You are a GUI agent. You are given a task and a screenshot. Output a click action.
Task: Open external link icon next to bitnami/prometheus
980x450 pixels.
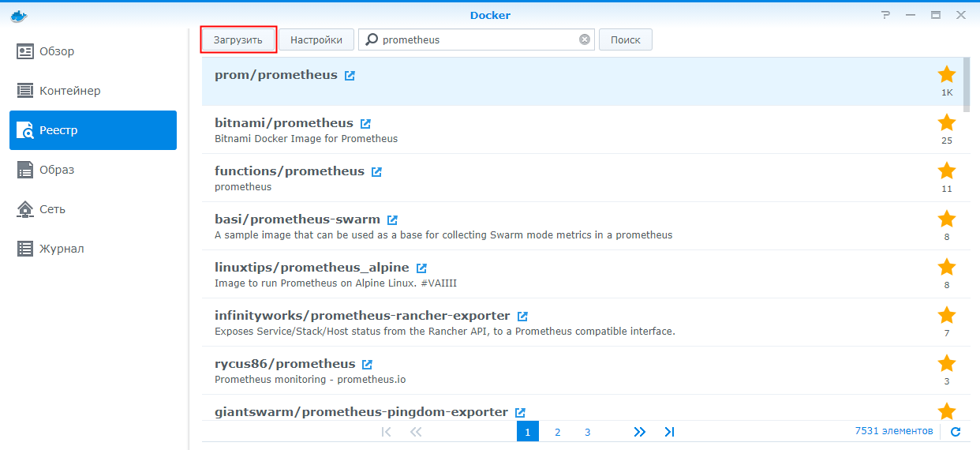point(365,124)
